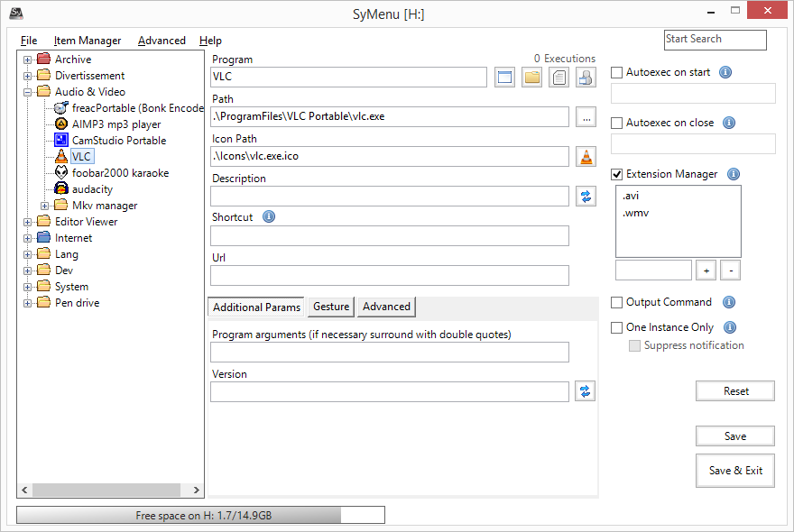The height and width of the screenshot is (532, 794).
Task: Click the VLC cone icon beside Icon Path
Action: (586, 157)
